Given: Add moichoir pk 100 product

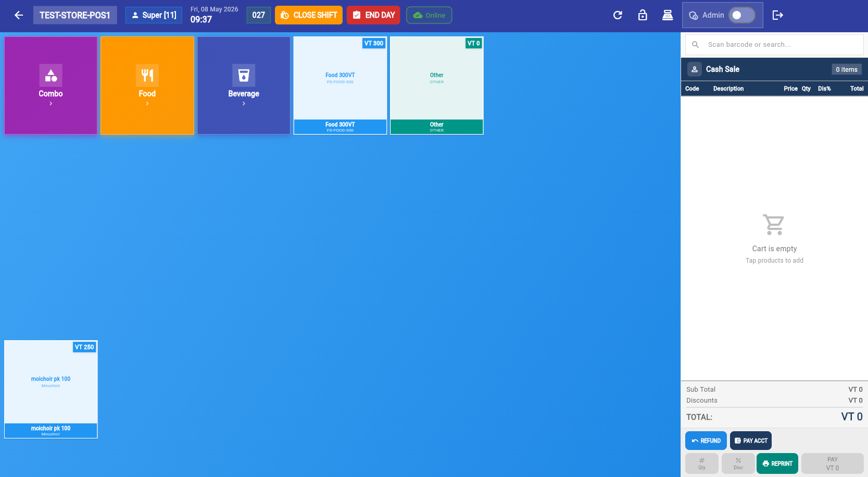Looking at the screenshot, I should pyautogui.click(x=51, y=389).
